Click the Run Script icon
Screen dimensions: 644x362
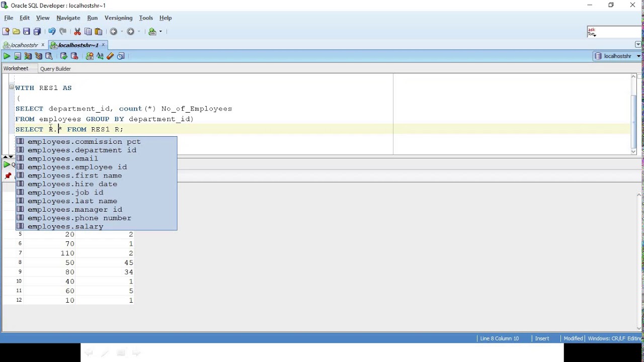pos(18,56)
